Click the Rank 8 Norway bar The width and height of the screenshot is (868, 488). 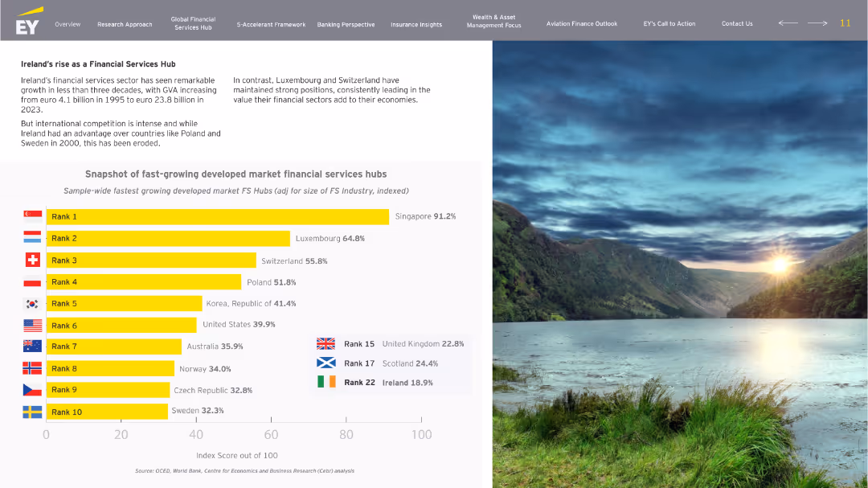click(x=110, y=368)
